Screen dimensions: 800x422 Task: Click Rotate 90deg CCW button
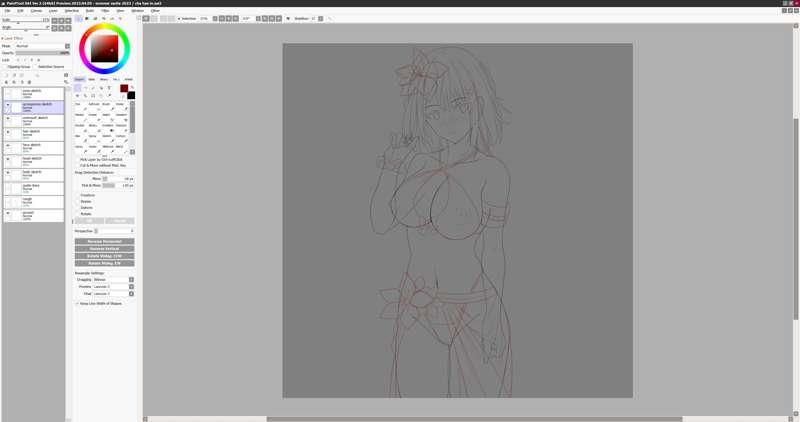pyautogui.click(x=105, y=256)
